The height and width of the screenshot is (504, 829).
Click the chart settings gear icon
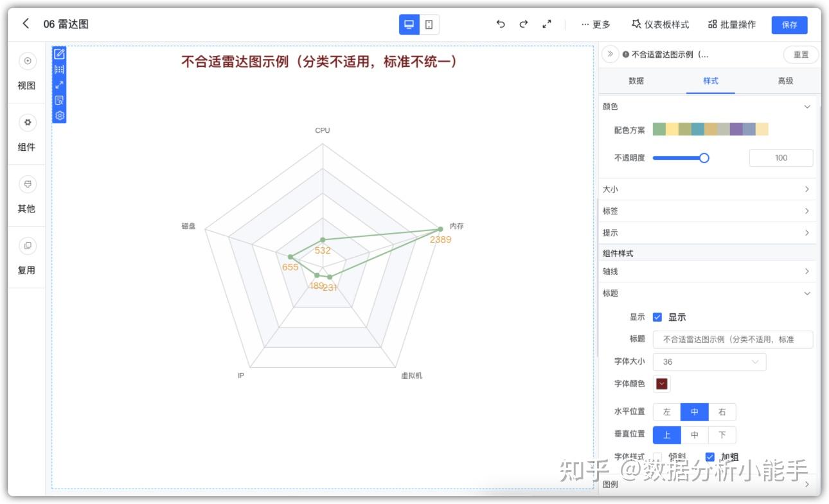[x=59, y=116]
